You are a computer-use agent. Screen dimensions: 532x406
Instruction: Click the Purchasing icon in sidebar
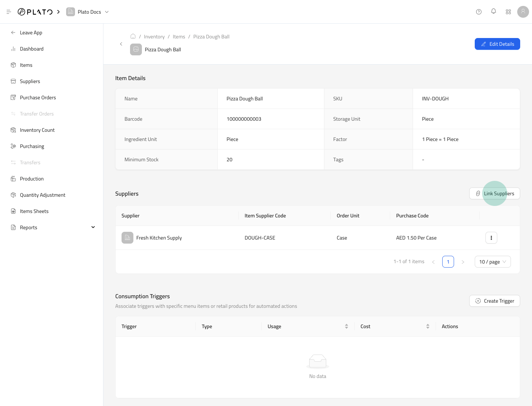(x=13, y=146)
